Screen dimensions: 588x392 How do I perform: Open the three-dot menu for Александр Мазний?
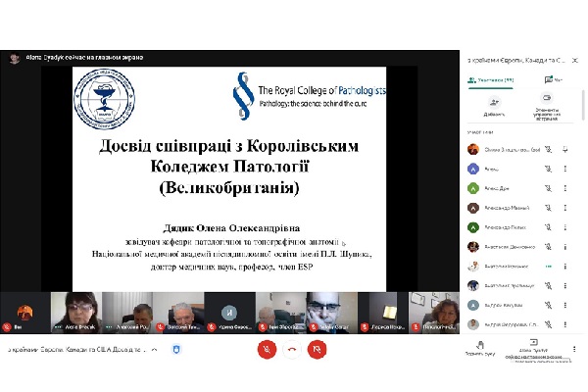[x=565, y=208]
